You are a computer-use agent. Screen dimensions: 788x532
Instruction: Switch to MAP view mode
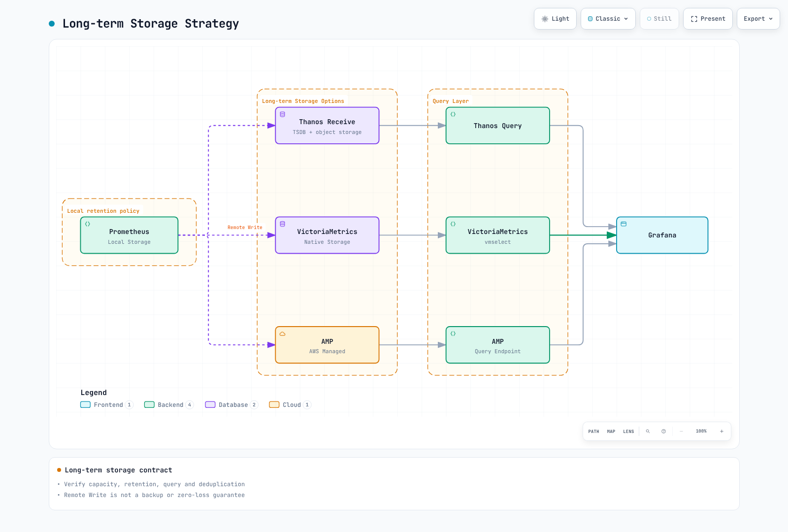click(x=611, y=432)
